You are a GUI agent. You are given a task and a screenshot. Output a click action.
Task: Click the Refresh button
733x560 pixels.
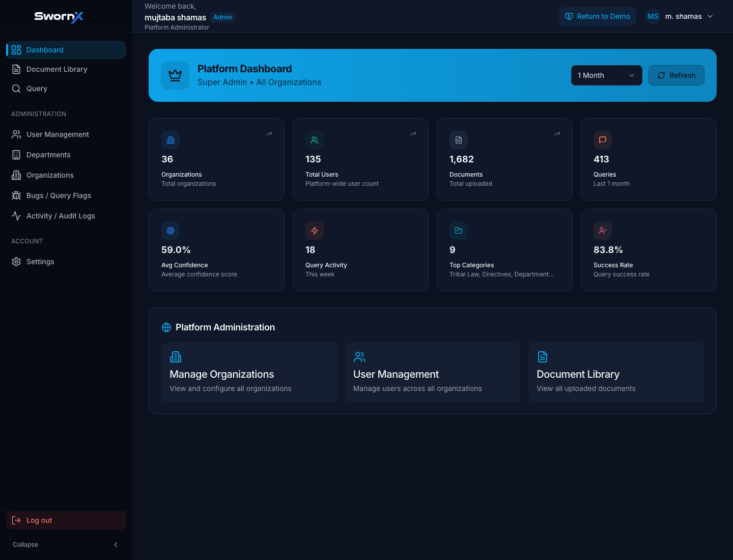coord(676,75)
